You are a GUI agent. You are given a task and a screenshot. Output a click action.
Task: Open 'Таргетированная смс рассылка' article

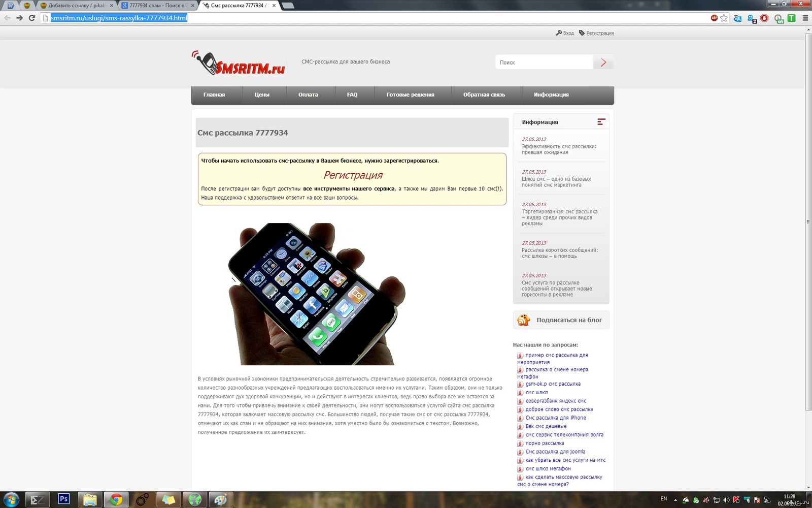click(x=559, y=217)
